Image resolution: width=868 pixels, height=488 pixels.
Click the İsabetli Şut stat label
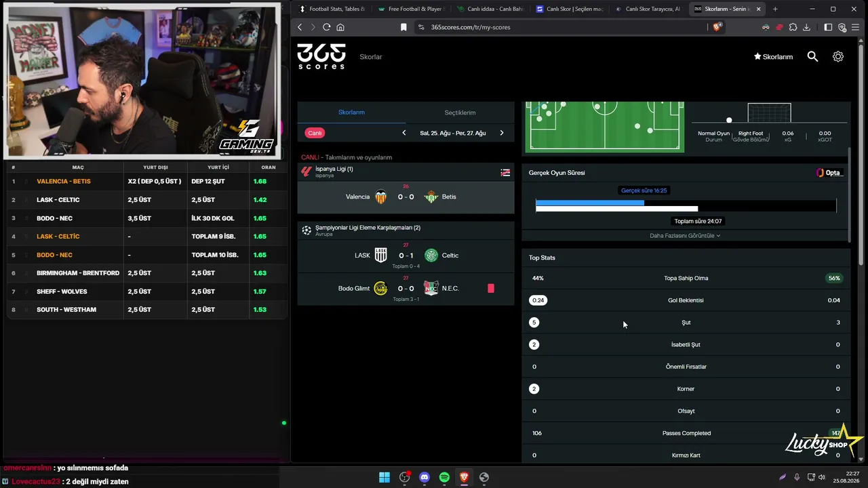click(686, 344)
